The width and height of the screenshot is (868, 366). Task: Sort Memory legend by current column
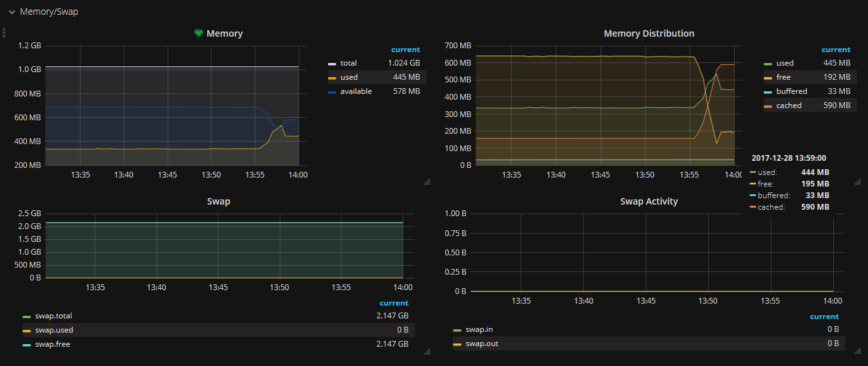pos(405,50)
